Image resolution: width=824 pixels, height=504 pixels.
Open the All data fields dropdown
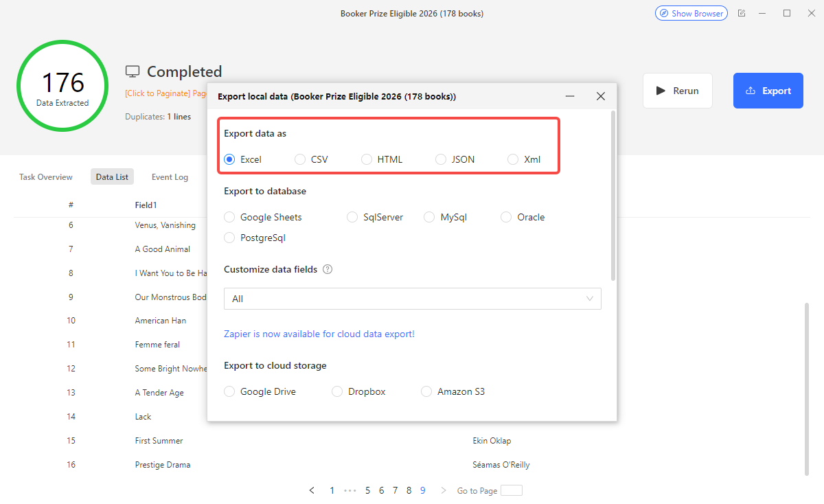tap(412, 299)
